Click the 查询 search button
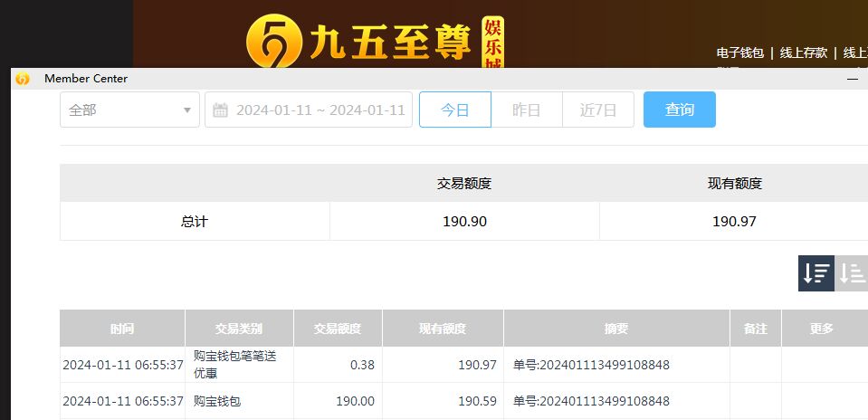This screenshot has height=420, width=868. [x=679, y=110]
